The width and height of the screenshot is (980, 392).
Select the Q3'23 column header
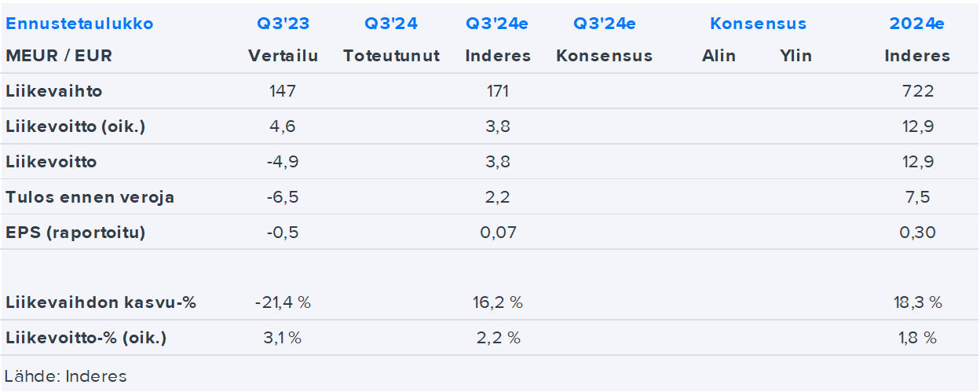[x=283, y=24]
